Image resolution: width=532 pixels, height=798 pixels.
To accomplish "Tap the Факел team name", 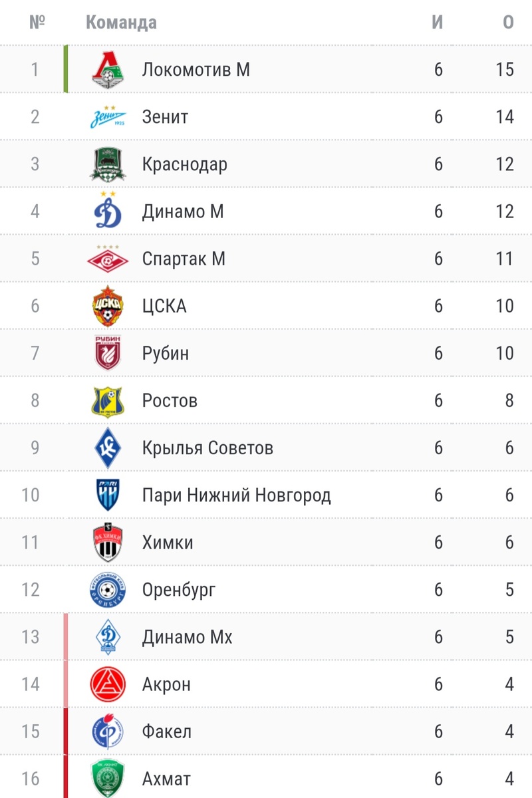I will pos(166,731).
